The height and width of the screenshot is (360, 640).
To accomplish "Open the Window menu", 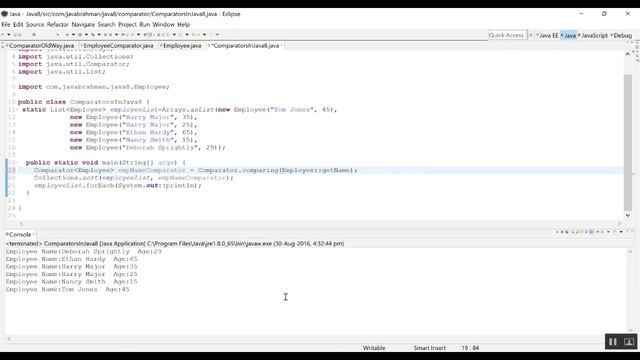I will click(164, 24).
